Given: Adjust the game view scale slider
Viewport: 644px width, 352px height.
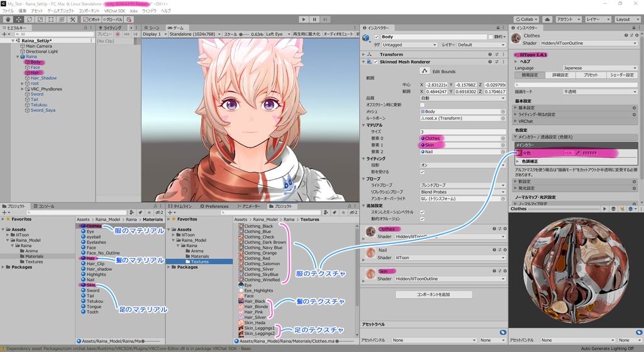Looking at the screenshot, I should 245,35.
